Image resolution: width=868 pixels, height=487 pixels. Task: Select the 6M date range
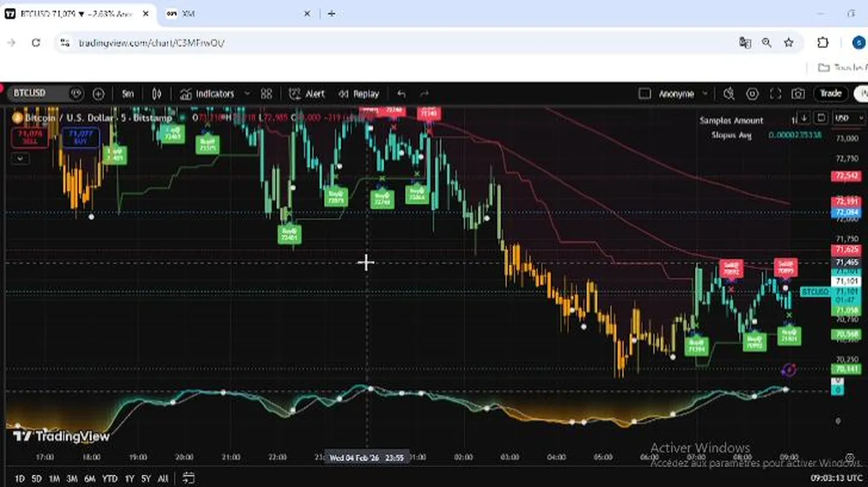[89, 479]
